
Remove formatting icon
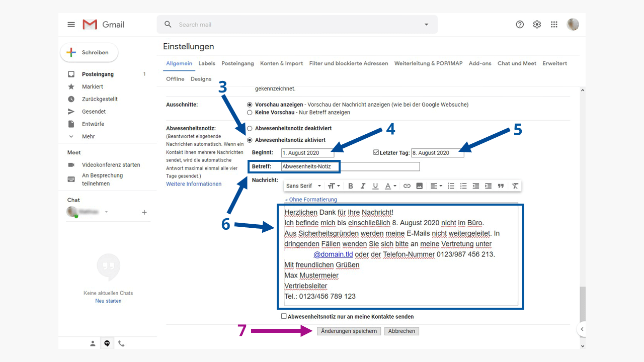click(x=515, y=186)
